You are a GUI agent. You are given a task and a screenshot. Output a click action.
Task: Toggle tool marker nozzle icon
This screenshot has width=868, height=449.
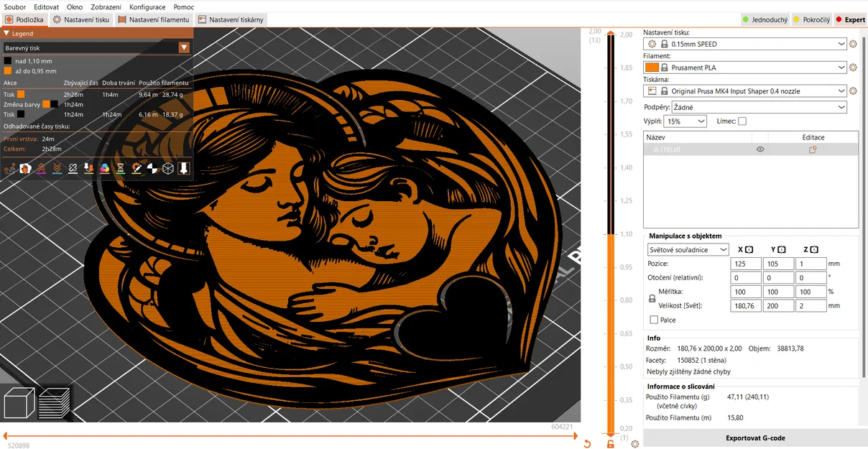click(183, 168)
